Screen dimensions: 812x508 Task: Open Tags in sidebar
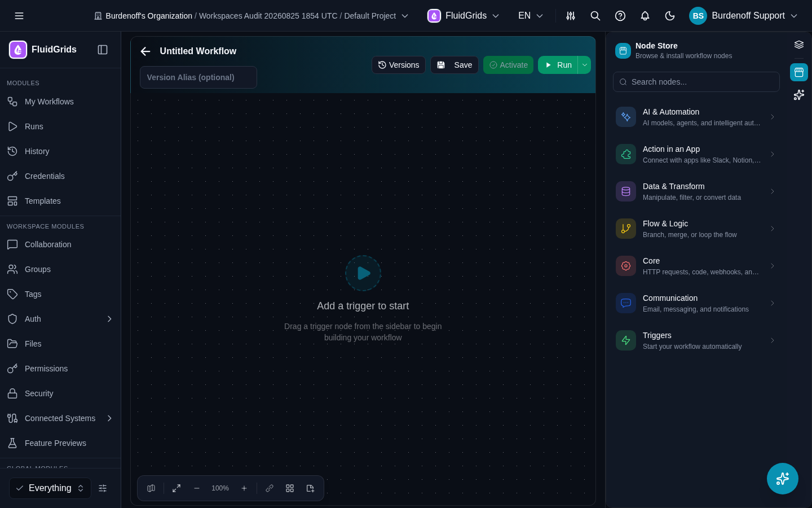[x=60, y=294]
